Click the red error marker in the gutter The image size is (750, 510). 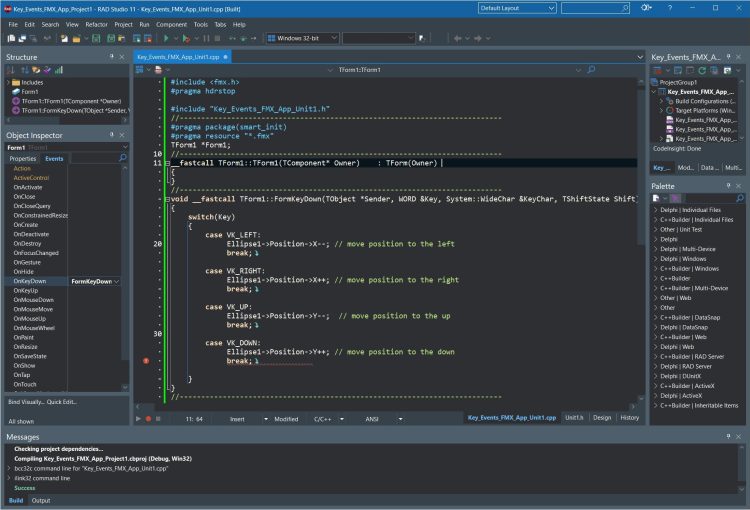click(x=146, y=360)
